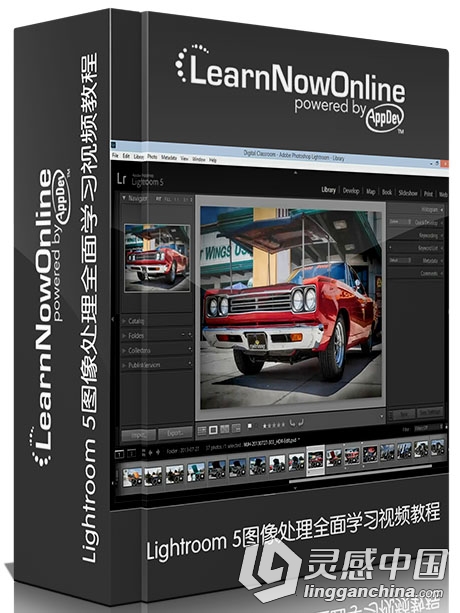
Task: Set Navigator zoom to 1:1
Action: pos(177,199)
